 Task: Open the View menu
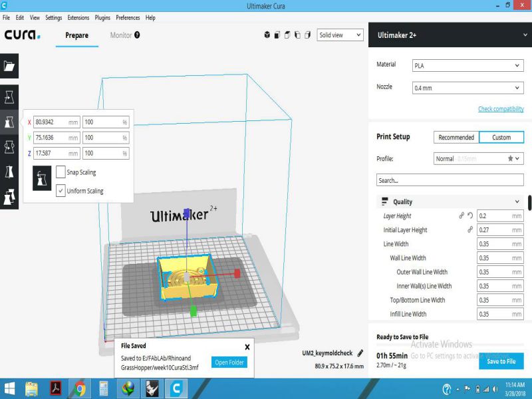35,18
